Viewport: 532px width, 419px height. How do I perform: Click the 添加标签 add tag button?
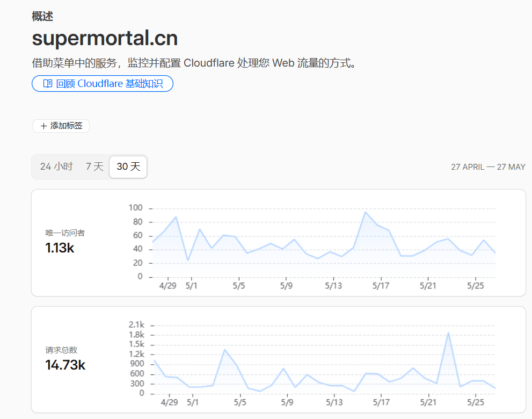pyautogui.click(x=61, y=126)
